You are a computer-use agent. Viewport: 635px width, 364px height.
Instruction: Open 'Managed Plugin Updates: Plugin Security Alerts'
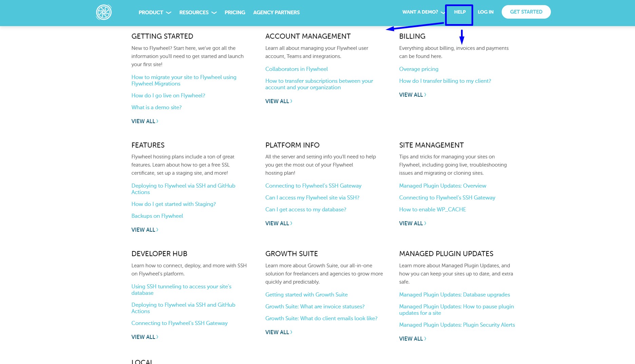point(457,325)
